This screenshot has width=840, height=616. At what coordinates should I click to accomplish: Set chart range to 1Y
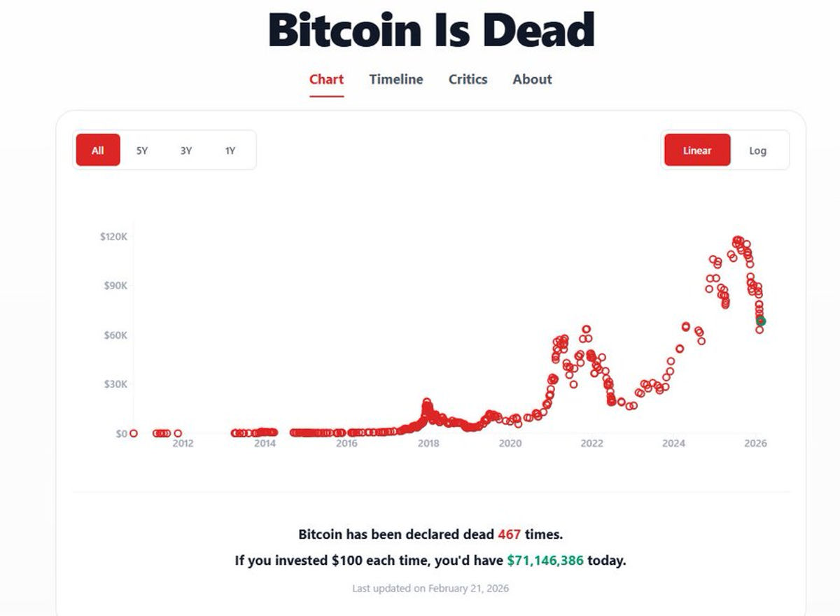[230, 150]
